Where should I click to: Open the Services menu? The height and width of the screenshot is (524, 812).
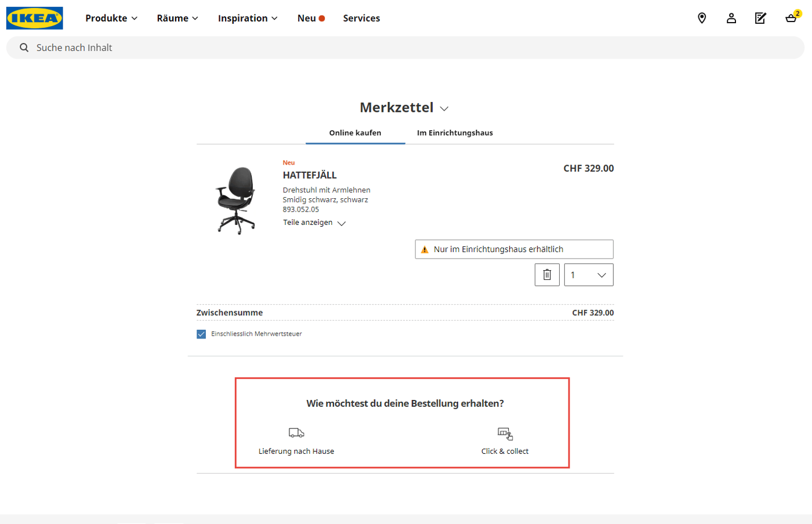click(x=361, y=18)
